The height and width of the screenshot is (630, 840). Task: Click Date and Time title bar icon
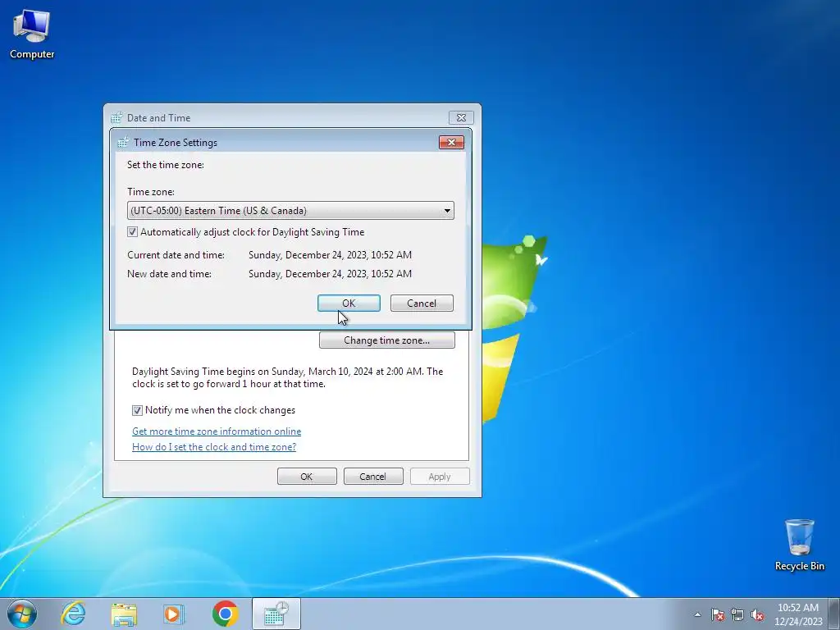pyautogui.click(x=116, y=118)
